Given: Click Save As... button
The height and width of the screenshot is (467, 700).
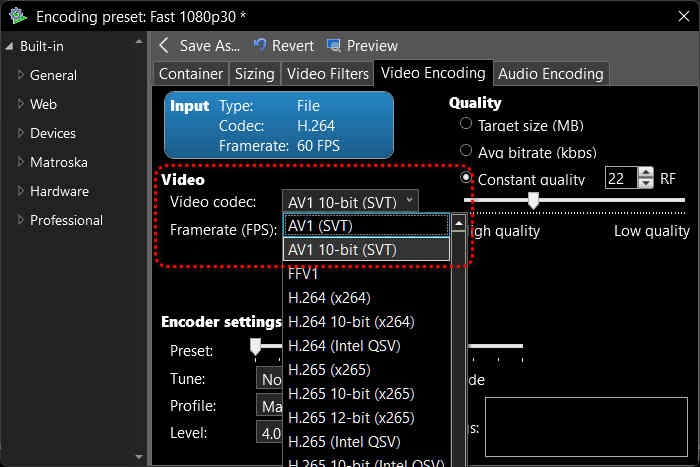Looking at the screenshot, I should [x=209, y=46].
